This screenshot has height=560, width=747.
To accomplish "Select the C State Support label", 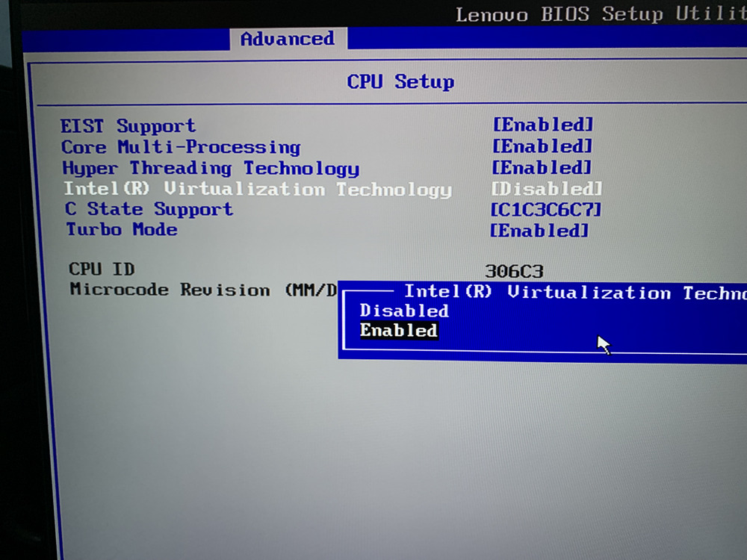I will click(149, 209).
